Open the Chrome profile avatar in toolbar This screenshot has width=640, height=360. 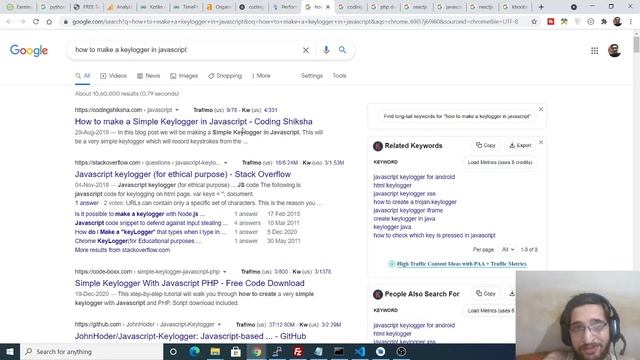point(617,21)
